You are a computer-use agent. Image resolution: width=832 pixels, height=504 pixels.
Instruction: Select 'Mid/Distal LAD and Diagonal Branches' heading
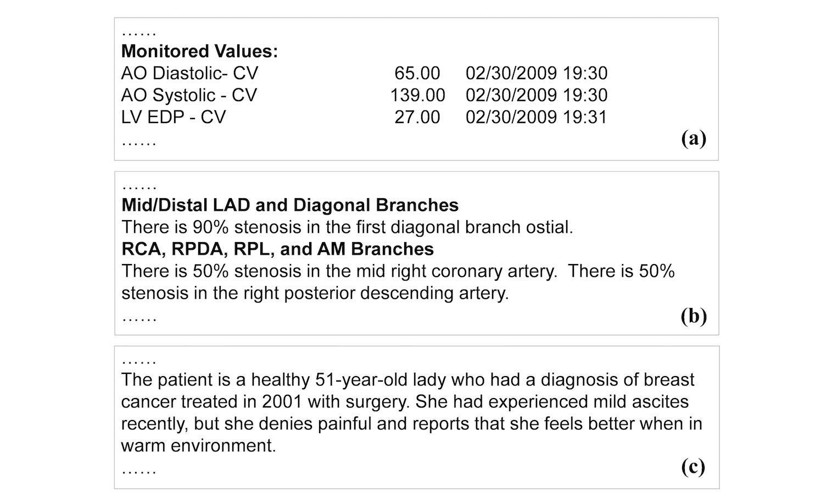pos(290,205)
